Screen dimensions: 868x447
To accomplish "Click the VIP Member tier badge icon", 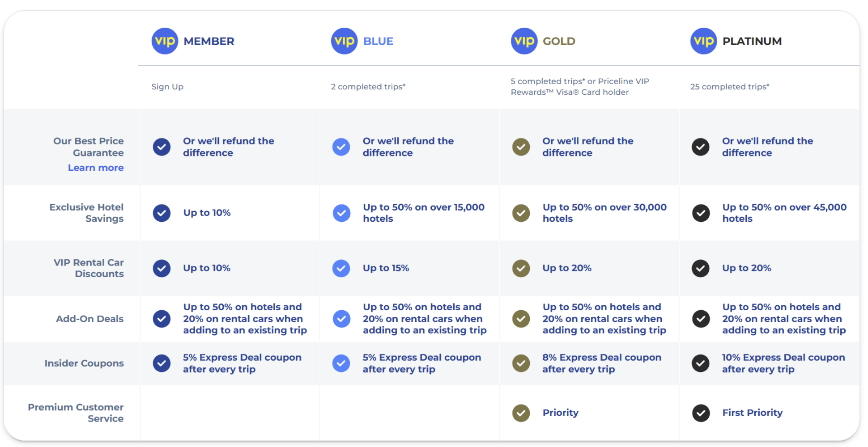I will [x=165, y=41].
